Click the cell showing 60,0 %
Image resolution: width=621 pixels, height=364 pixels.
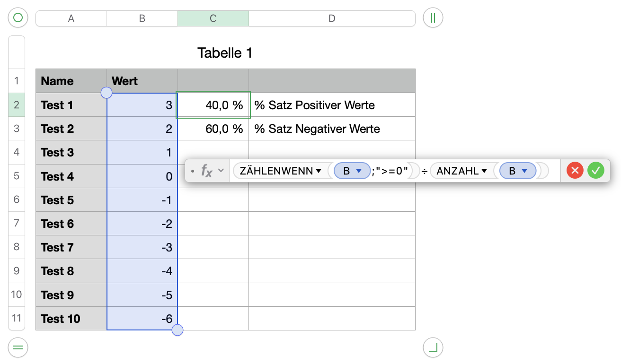[x=213, y=129]
